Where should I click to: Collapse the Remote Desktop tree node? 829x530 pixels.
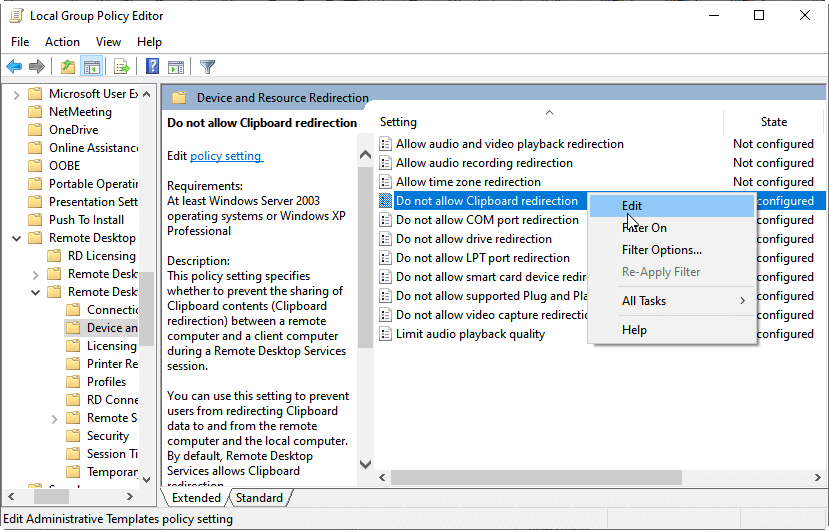click(x=17, y=238)
